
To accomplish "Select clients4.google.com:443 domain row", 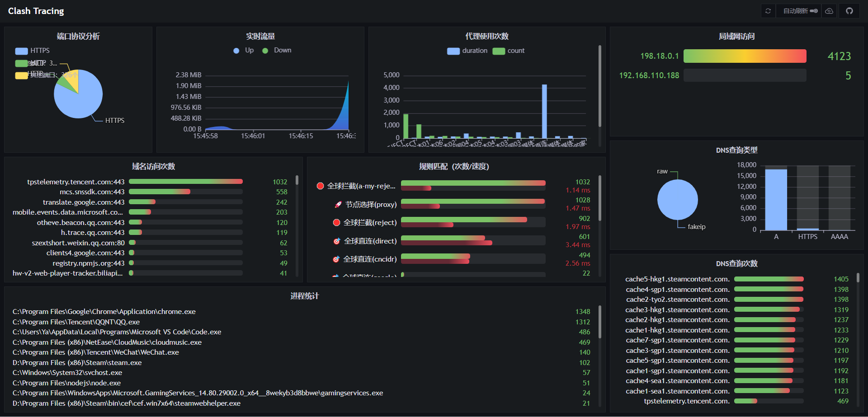I will coord(150,253).
